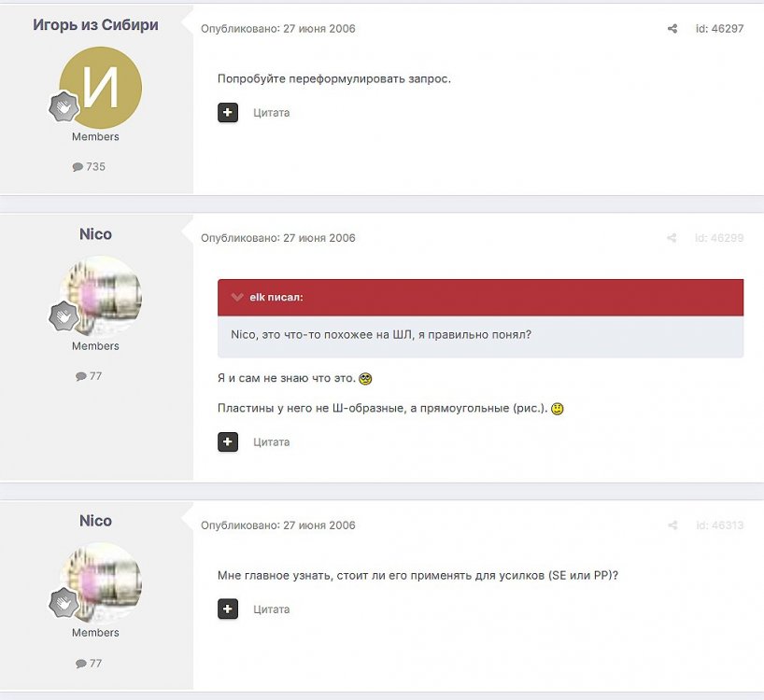This screenshot has width=764, height=700.
Task: Click share icon beside id: 46299
Action: click(672, 238)
